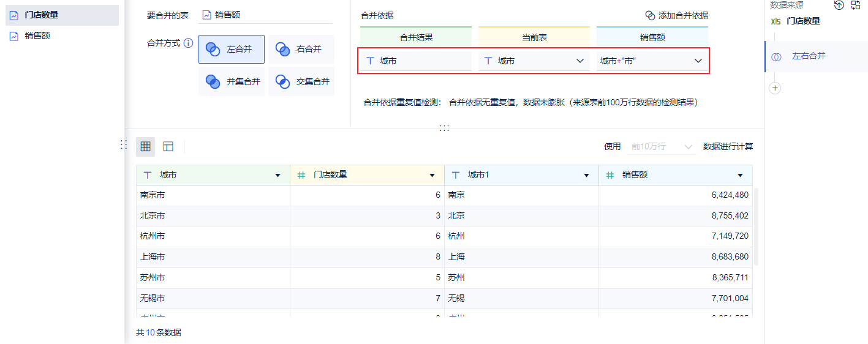868x344 pixels.
Task: Select 并集合并 merge mode
Action: (232, 81)
